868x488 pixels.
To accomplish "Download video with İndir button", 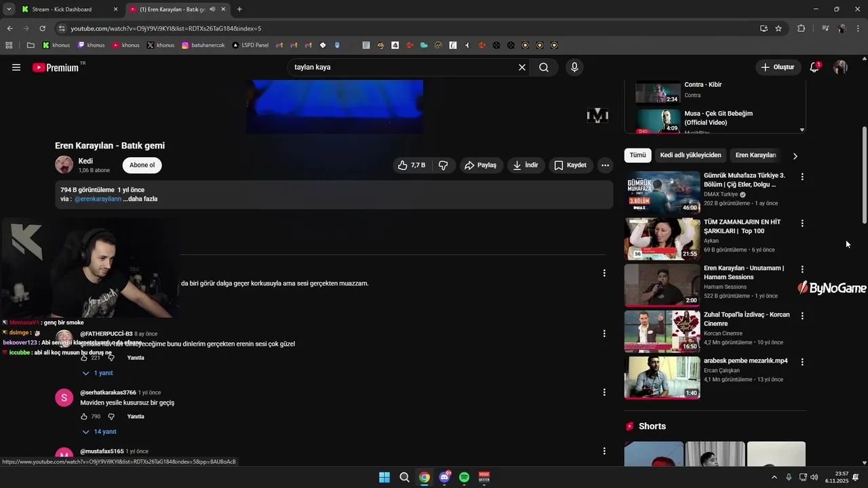I will tap(526, 165).
